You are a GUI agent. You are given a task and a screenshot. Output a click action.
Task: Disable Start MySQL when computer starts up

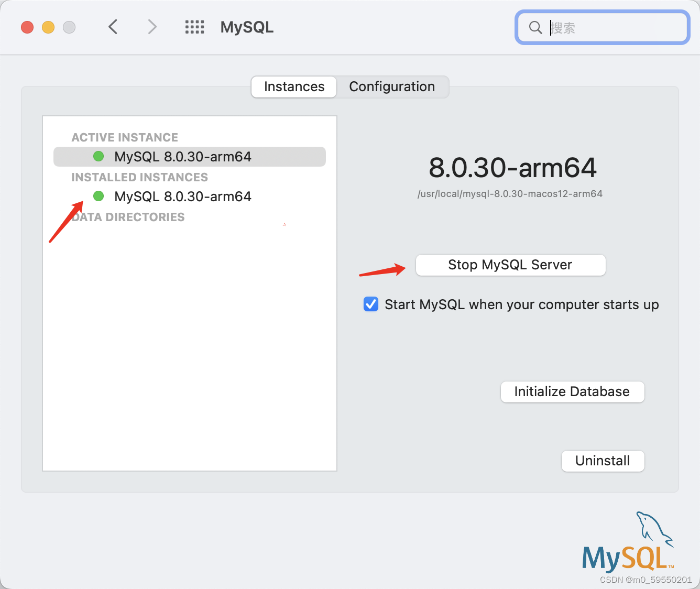(x=370, y=304)
